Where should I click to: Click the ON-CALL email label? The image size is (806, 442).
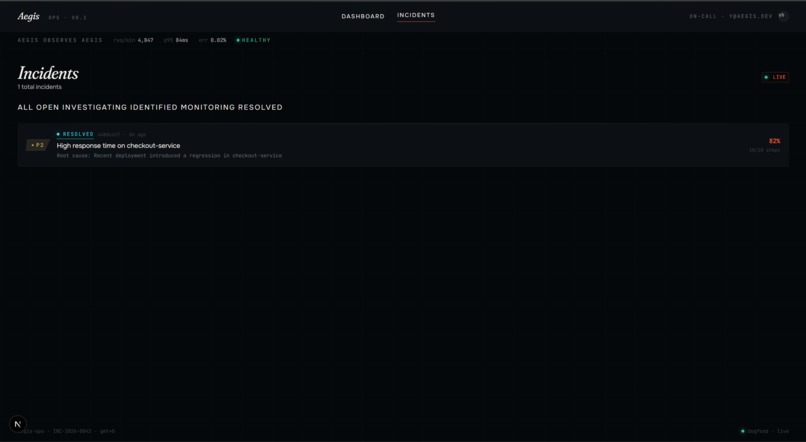731,16
